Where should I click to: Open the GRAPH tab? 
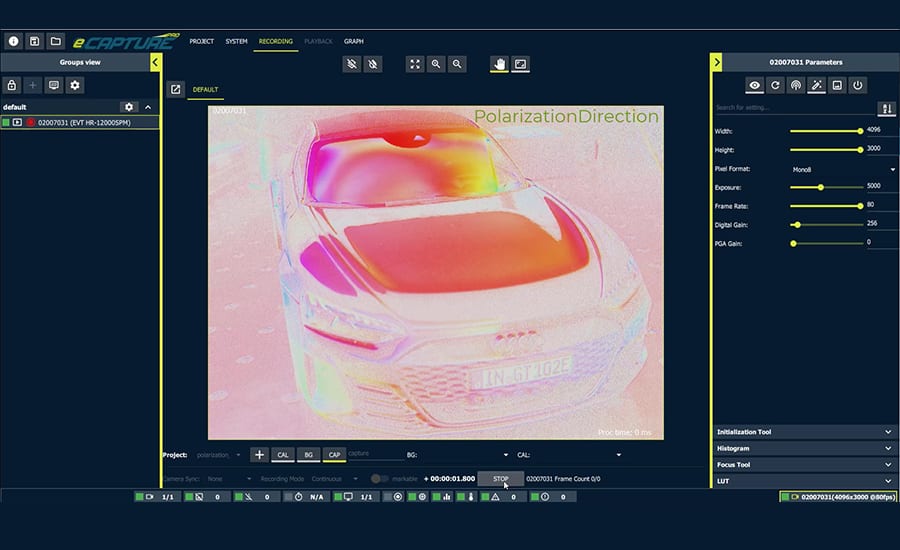tap(354, 41)
